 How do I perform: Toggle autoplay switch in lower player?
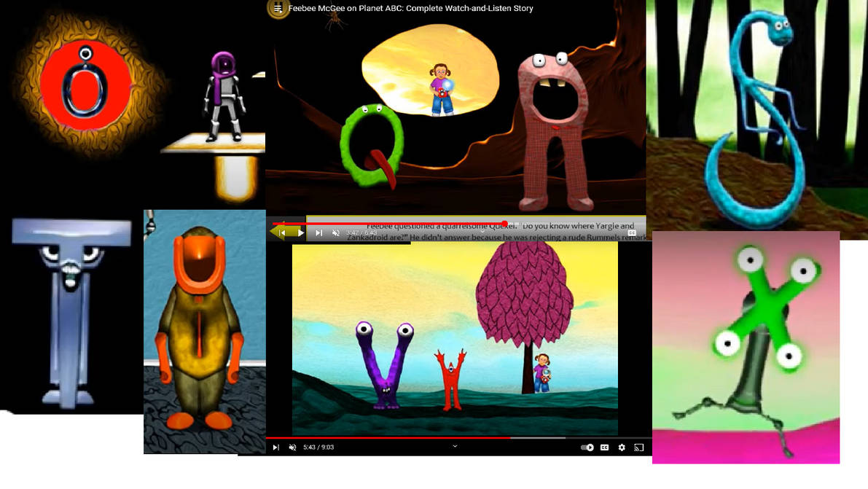coord(587,447)
